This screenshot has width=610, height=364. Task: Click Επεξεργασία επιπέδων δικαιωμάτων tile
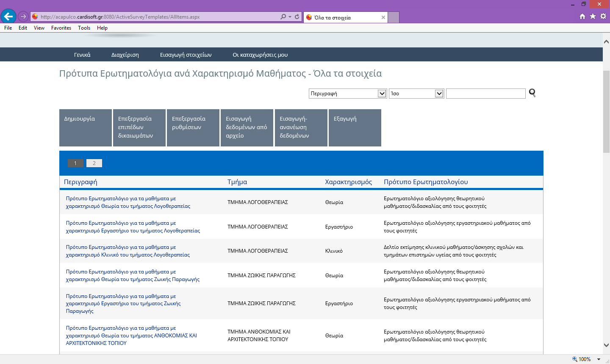139,128
